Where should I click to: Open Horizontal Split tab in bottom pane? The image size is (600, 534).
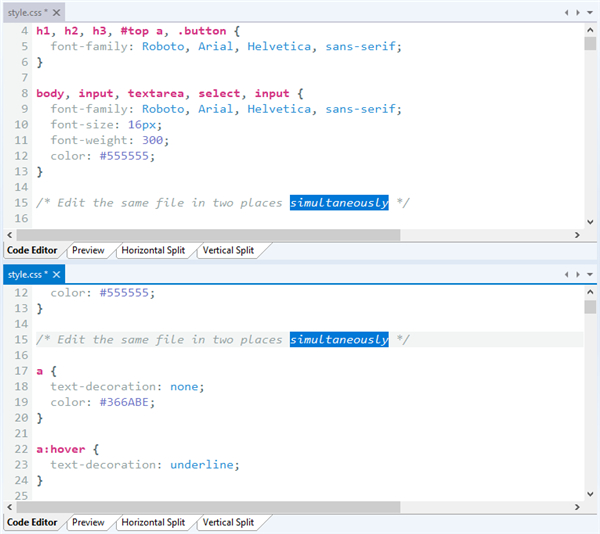pyautogui.click(x=153, y=522)
